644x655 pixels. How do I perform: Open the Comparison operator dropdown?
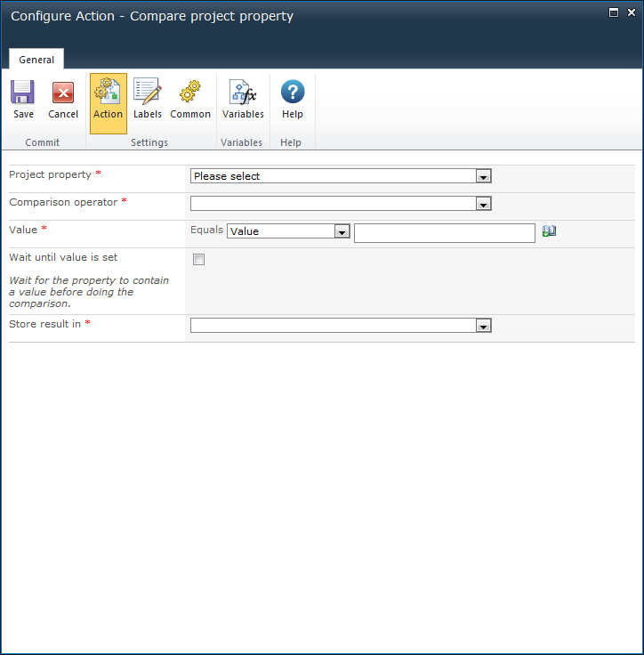pyautogui.click(x=341, y=204)
